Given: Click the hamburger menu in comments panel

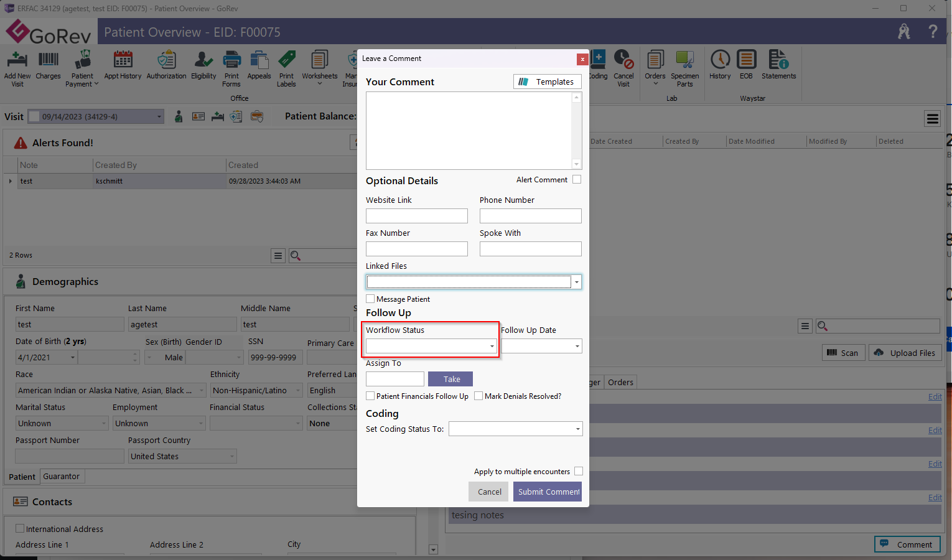Looking at the screenshot, I should pos(932,118).
